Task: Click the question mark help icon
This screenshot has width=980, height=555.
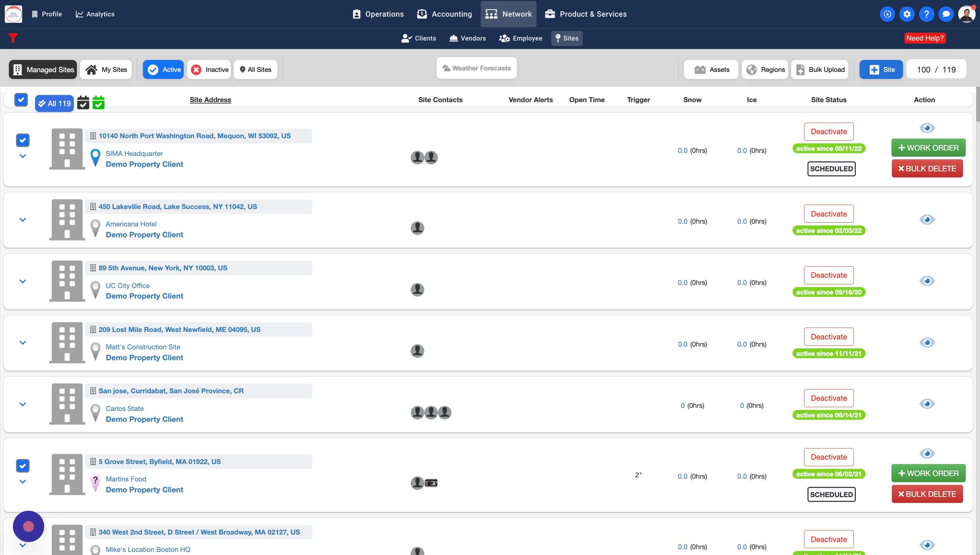Action: [926, 14]
